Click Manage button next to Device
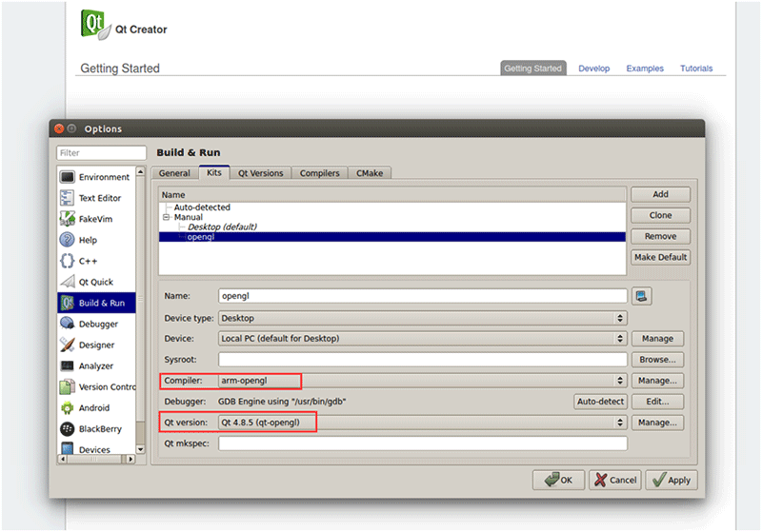The height and width of the screenshot is (532, 762). (657, 338)
